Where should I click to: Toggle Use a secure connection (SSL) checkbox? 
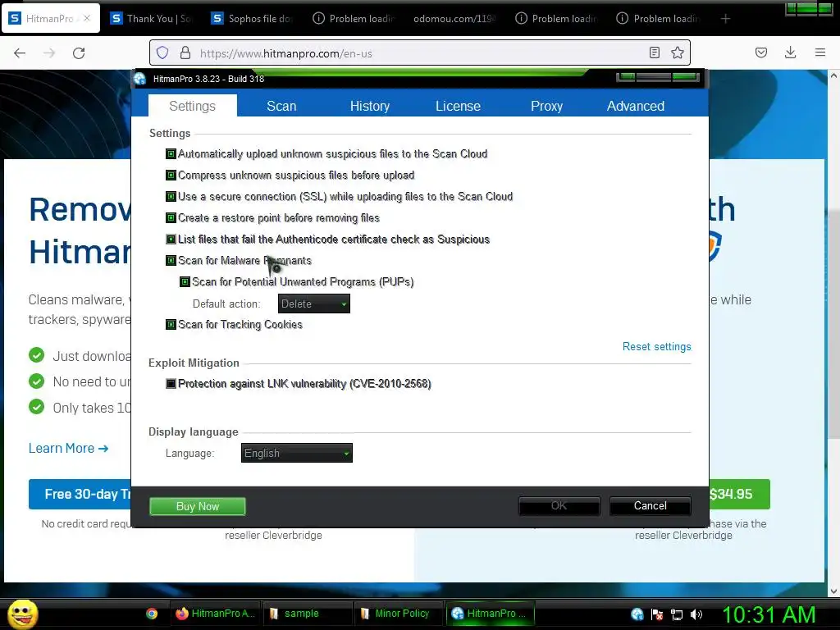(x=171, y=197)
